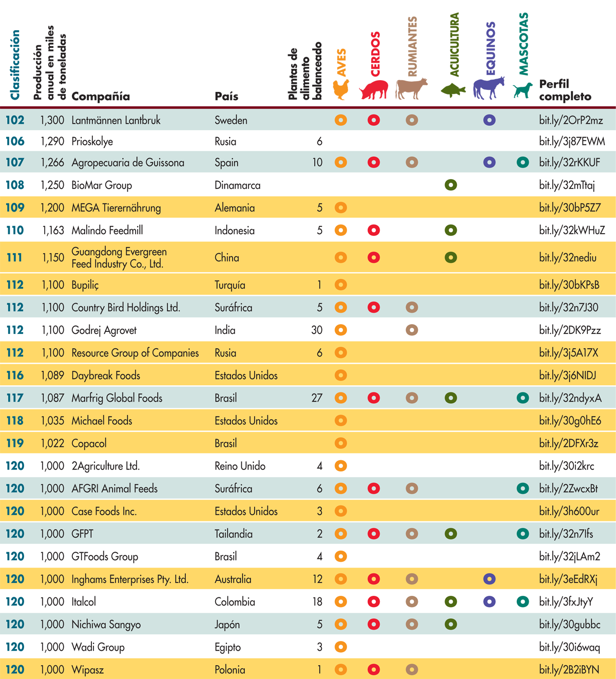616x679 pixels.
Task: Click the Aves dot in the Lantmännen Lantbruk row
Action: [341, 120]
